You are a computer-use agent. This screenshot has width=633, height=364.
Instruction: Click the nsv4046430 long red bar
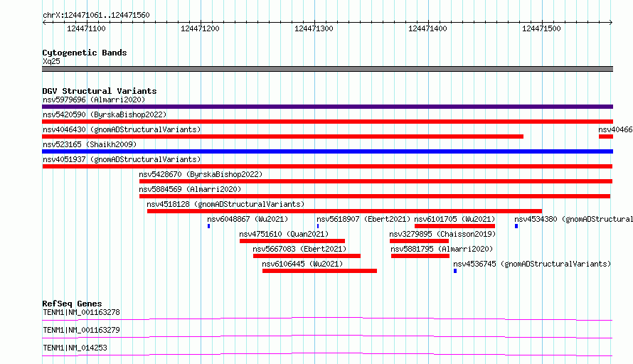click(282, 136)
